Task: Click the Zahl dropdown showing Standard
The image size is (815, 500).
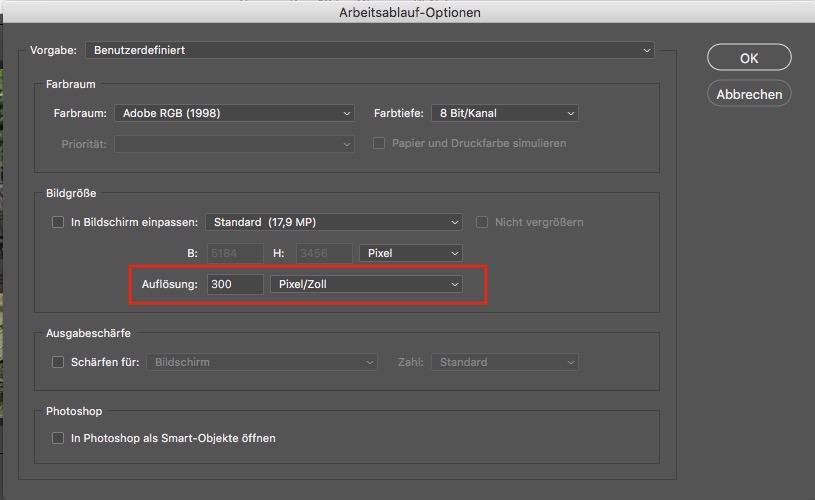Action: (x=505, y=362)
